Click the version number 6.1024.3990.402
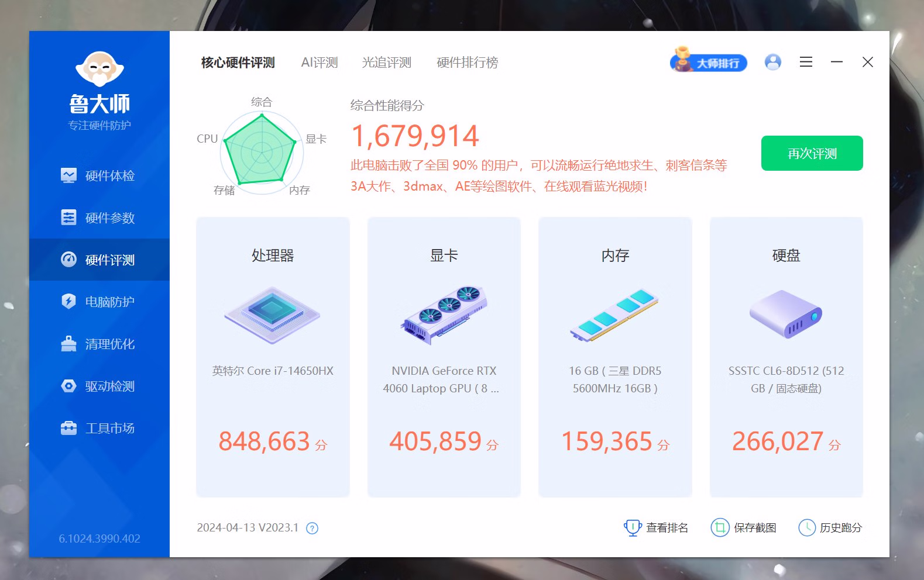 click(x=99, y=538)
